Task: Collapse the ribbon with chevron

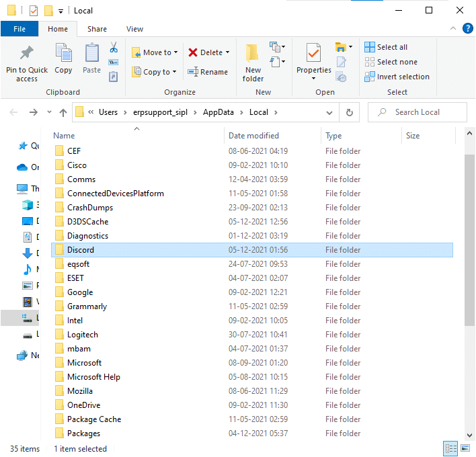Action: coord(453,28)
